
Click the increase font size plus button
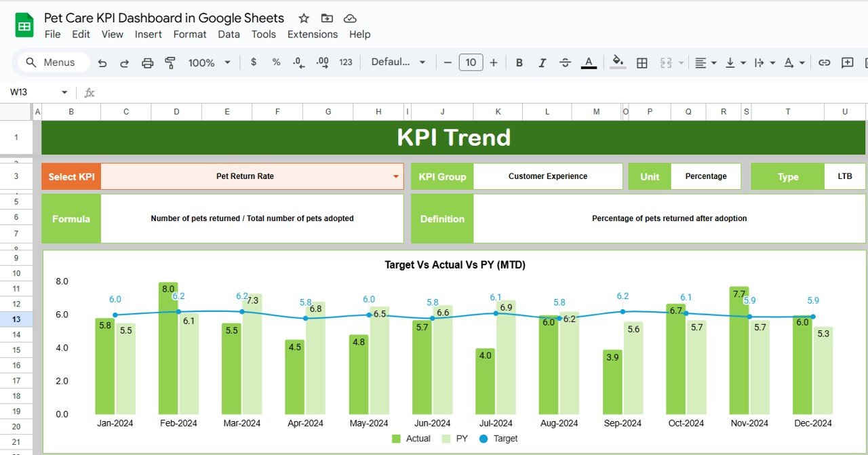point(494,62)
